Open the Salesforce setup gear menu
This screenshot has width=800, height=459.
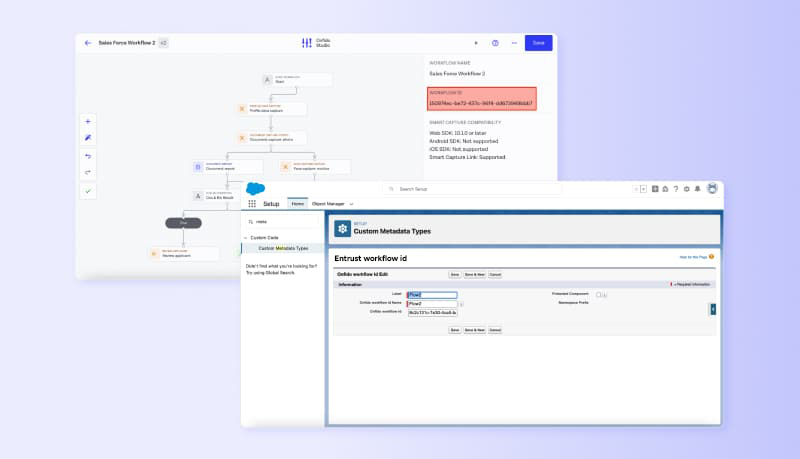(x=687, y=189)
